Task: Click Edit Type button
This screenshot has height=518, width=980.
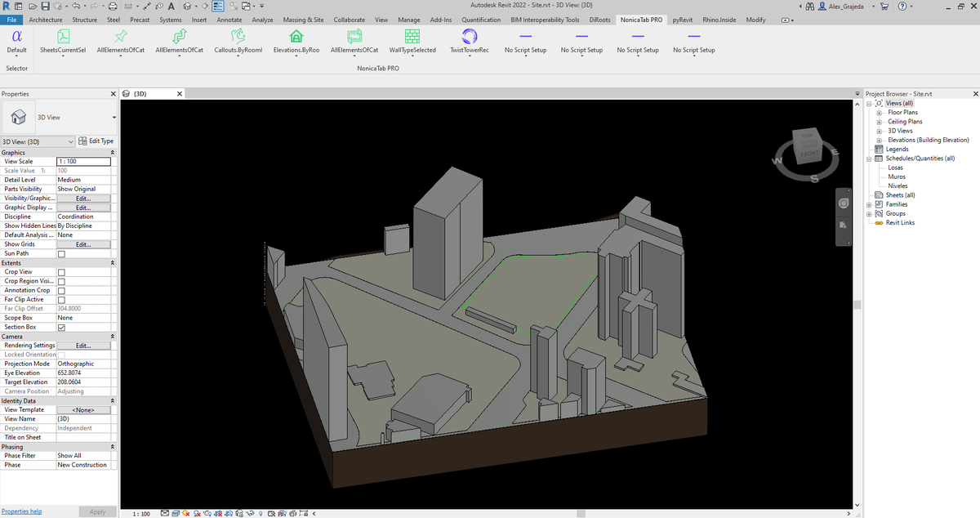Action: (96, 141)
